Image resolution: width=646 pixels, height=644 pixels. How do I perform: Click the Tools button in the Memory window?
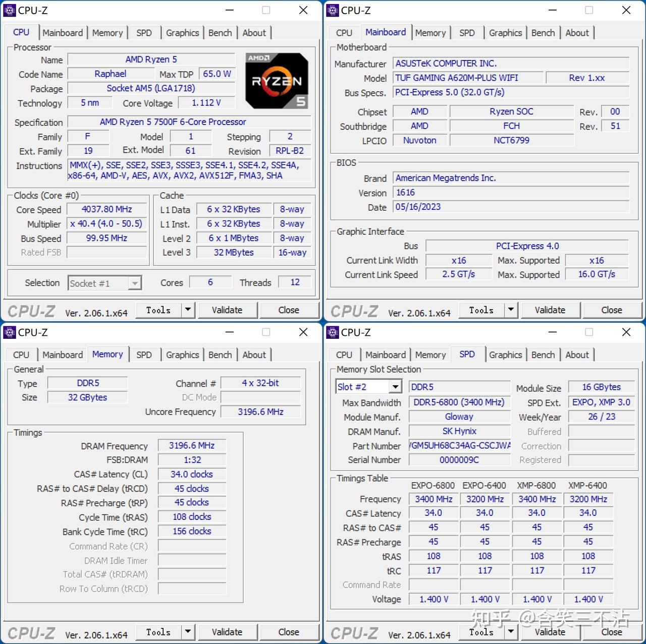158,632
